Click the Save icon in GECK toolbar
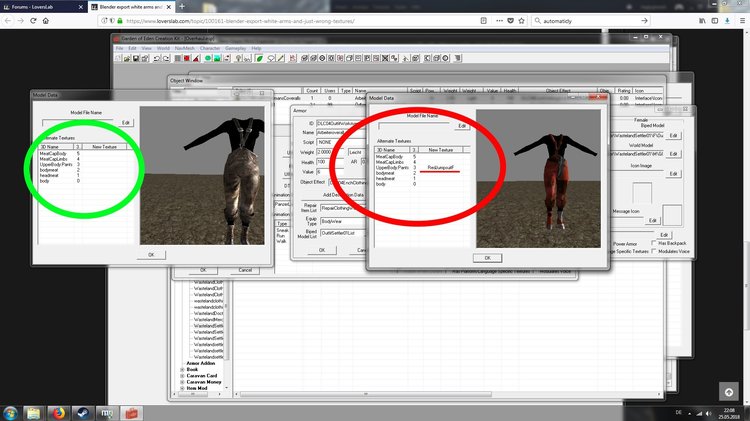This screenshot has width=750, height=421. tap(136, 58)
